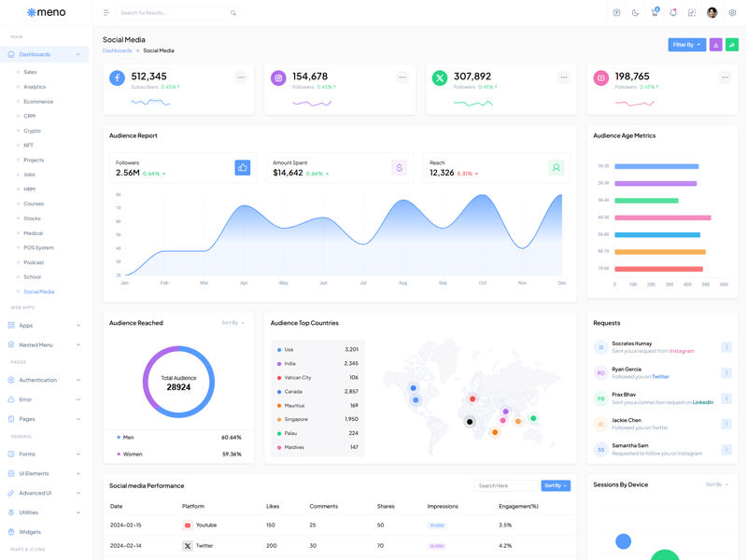The height and width of the screenshot is (560, 747).
Task: Select Analytics in the Dashboards submenu
Action: (x=35, y=87)
